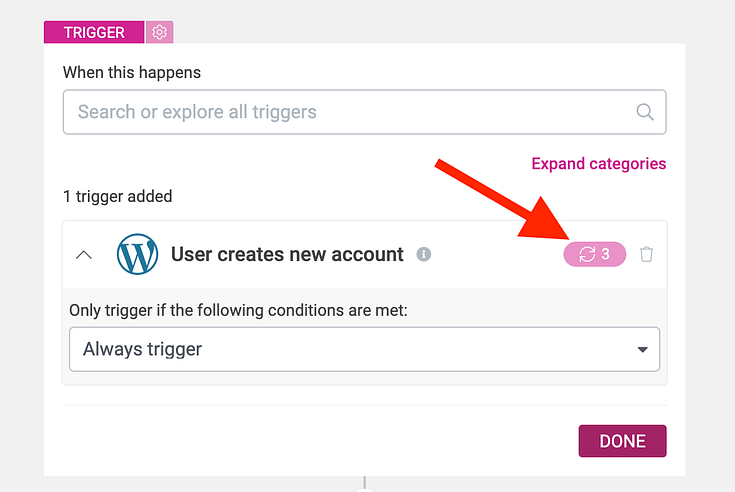Select the TRIGGER tab label
Viewport: 735px width, 492px height.
94,32
